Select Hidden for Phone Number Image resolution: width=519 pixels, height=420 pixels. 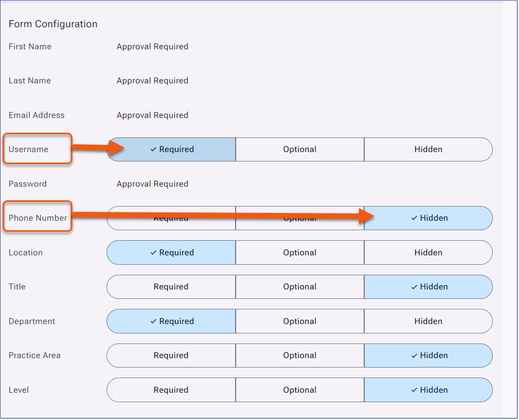point(428,218)
